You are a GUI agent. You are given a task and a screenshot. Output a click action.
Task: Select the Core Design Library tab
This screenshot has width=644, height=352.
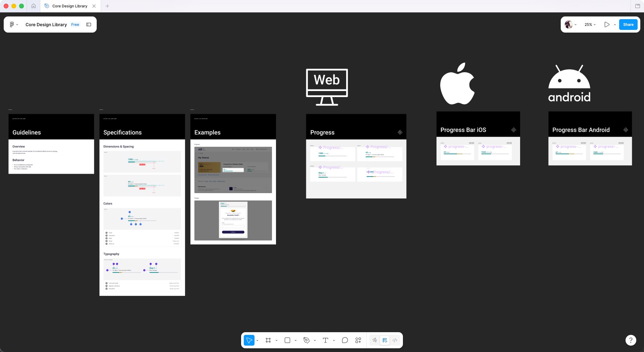click(x=70, y=6)
